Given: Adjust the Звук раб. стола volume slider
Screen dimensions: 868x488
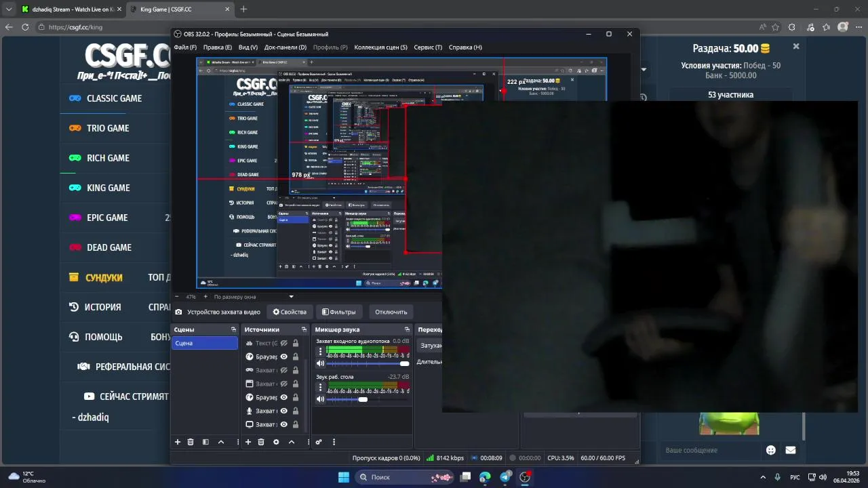Looking at the screenshot, I should 368,399.
